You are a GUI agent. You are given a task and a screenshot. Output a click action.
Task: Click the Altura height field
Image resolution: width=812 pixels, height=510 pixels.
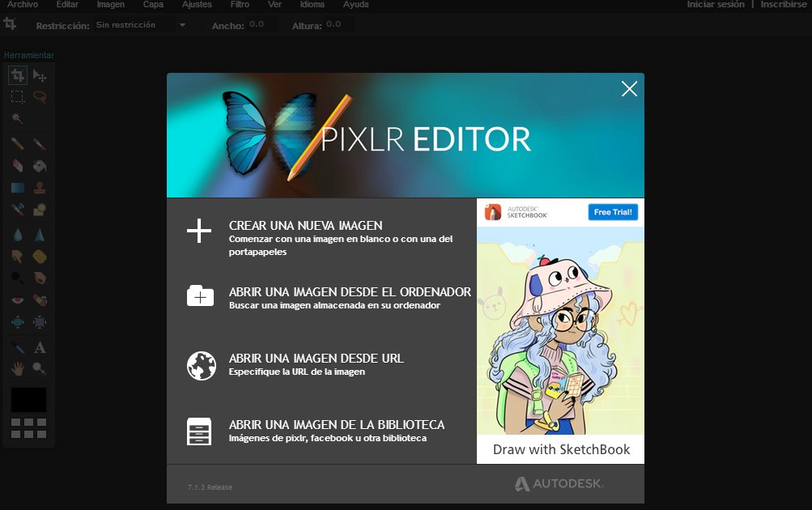pyautogui.click(x=338, y=24)
